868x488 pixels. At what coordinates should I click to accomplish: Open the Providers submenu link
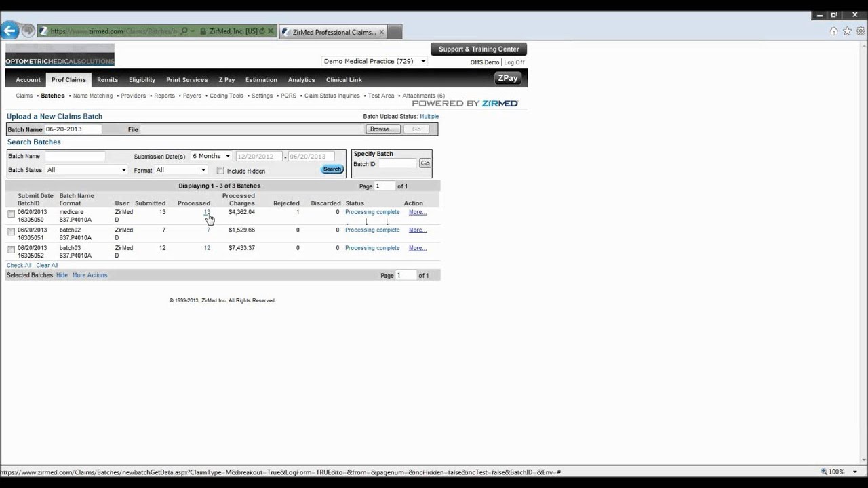click(134, 96)
